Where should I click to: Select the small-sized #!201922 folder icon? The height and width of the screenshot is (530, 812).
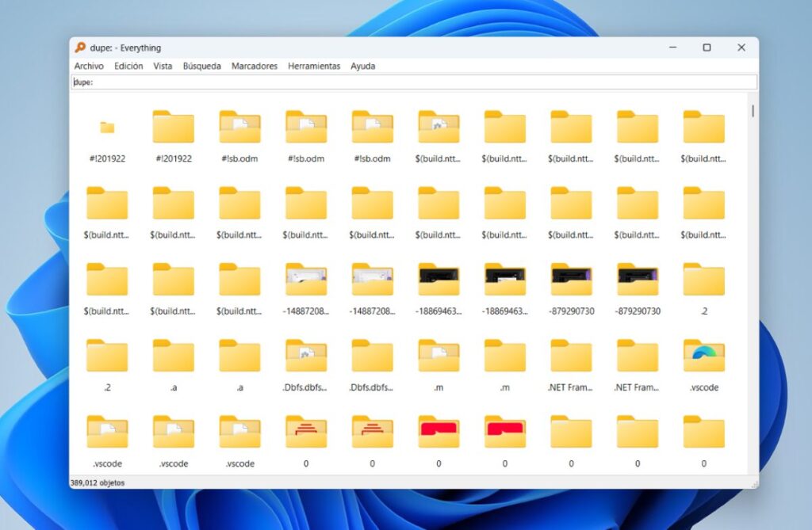tap(107, 128)
